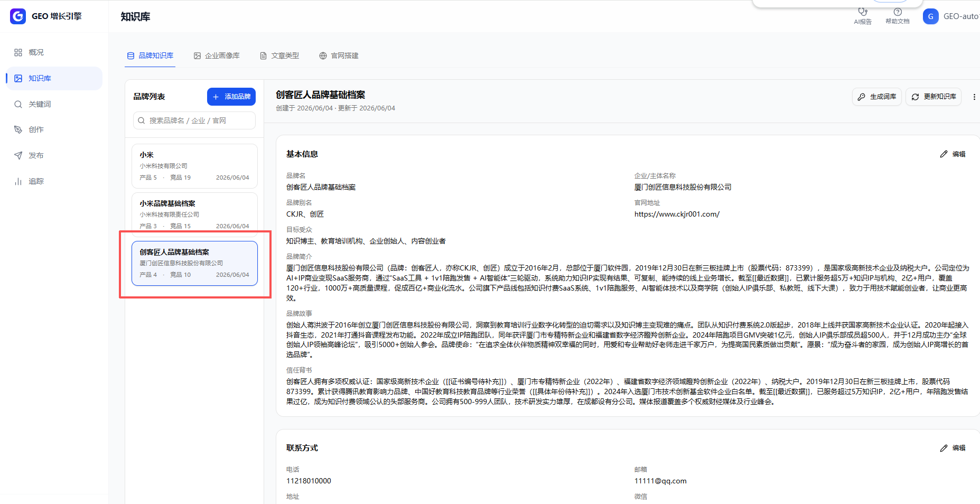Click 添加品牌 button
Image resolution: width=980 pixels, height=504 pixels.
tap(231, 97)
